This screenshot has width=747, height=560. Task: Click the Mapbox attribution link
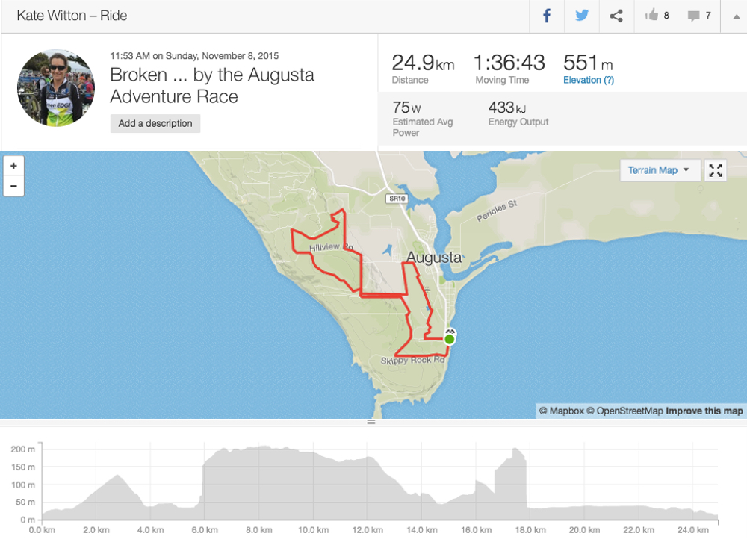[562, 411]
